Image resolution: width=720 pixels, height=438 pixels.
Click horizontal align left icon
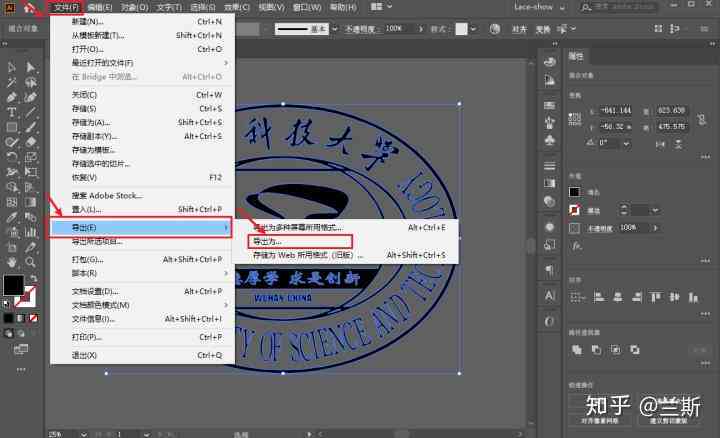point(598,297)
